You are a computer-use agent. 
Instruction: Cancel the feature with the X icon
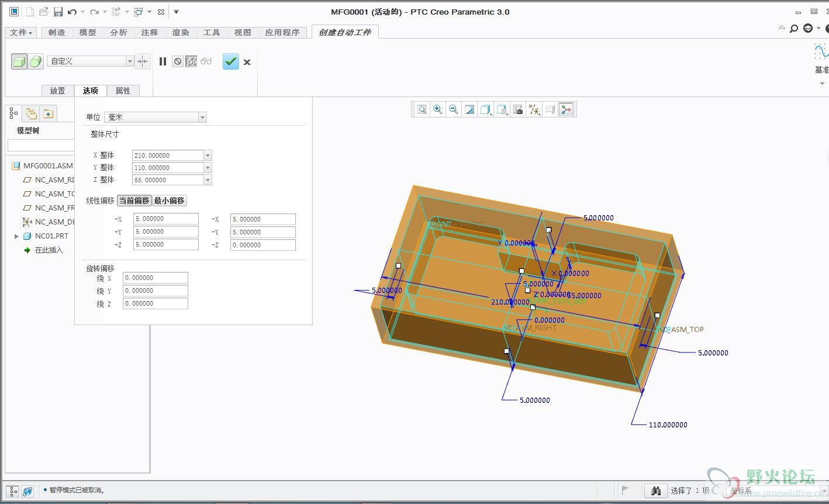pos(247,62)
